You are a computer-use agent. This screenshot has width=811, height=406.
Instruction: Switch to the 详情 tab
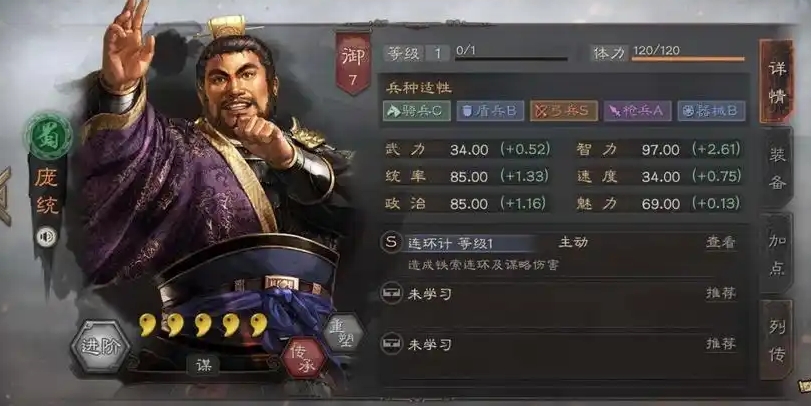coord(776,82)
